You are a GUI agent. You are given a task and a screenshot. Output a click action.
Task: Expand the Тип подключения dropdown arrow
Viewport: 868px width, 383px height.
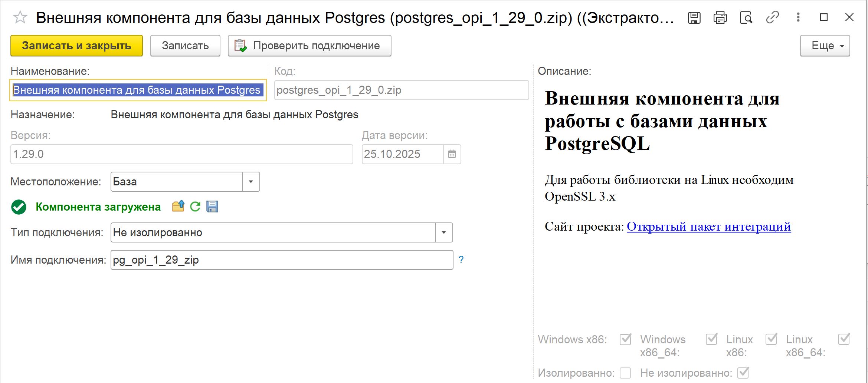(444, 232)
